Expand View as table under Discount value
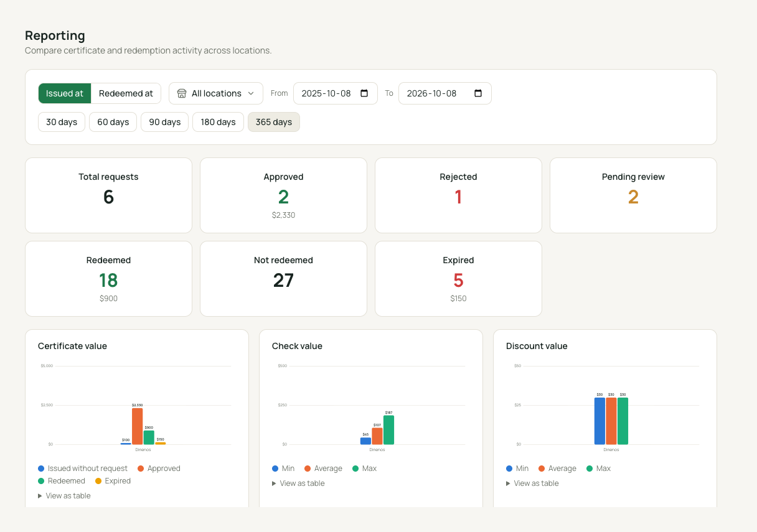757x532 pixels. [x=532, y=483]
